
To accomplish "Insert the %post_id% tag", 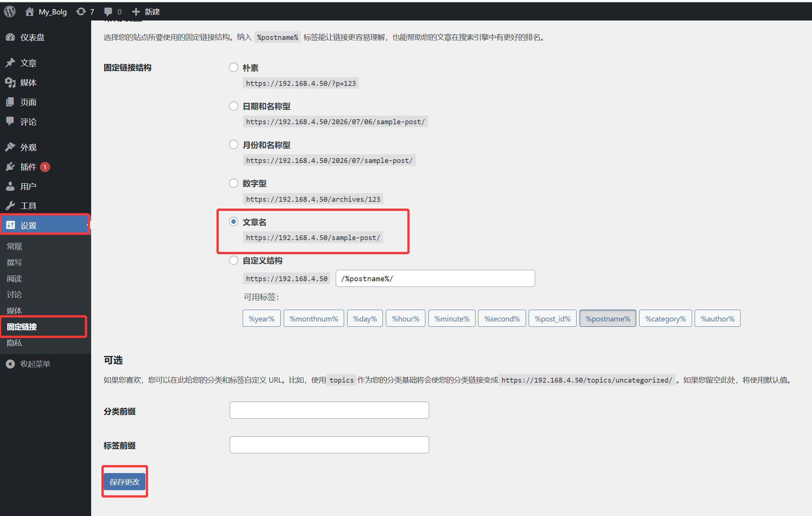I will 553,318.
